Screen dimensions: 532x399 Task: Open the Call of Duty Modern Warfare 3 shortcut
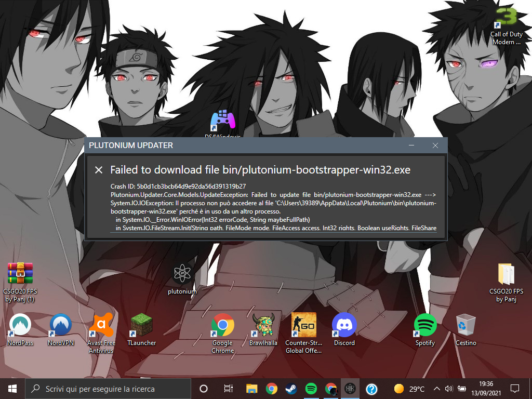pyautogui.click(x=506, y=25)
